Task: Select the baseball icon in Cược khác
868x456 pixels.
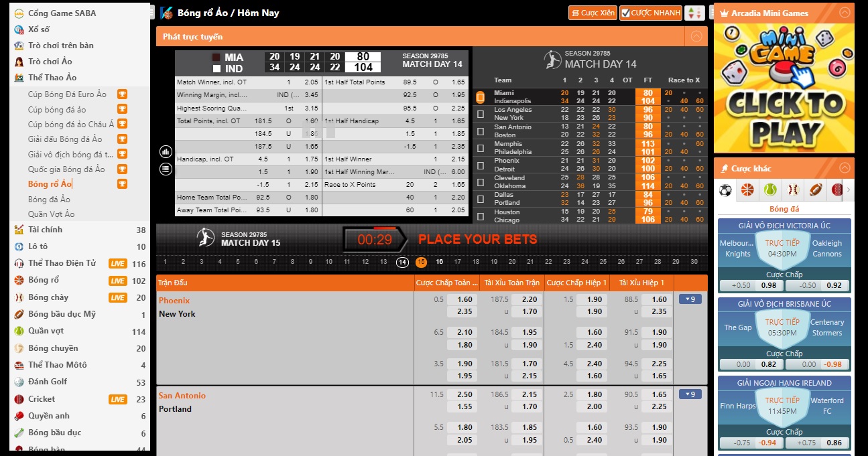Action: click(x=793, y=190)
